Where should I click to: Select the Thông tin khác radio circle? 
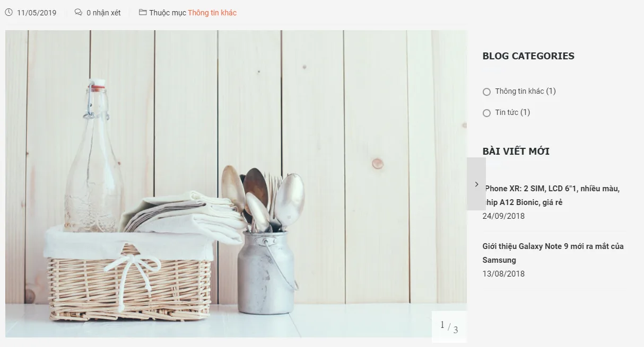pos(486,92)
